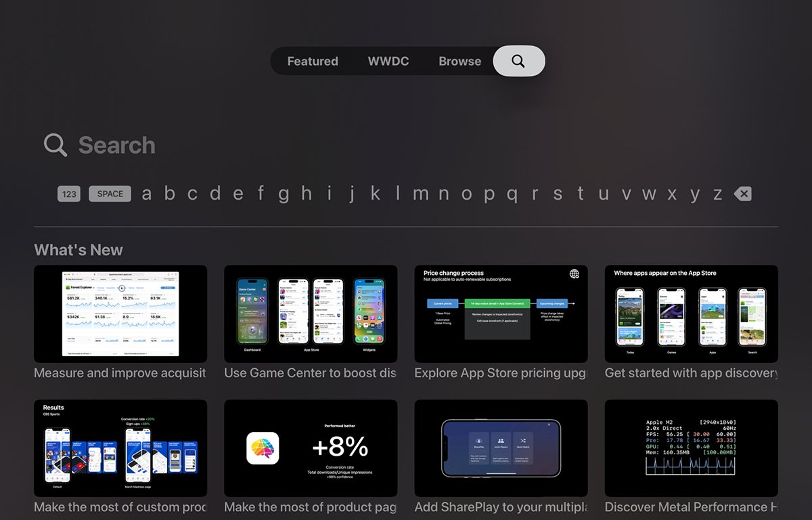Open 'Get started with app discovery' thumbnail
Screen dimensions: 812x520
691,313
